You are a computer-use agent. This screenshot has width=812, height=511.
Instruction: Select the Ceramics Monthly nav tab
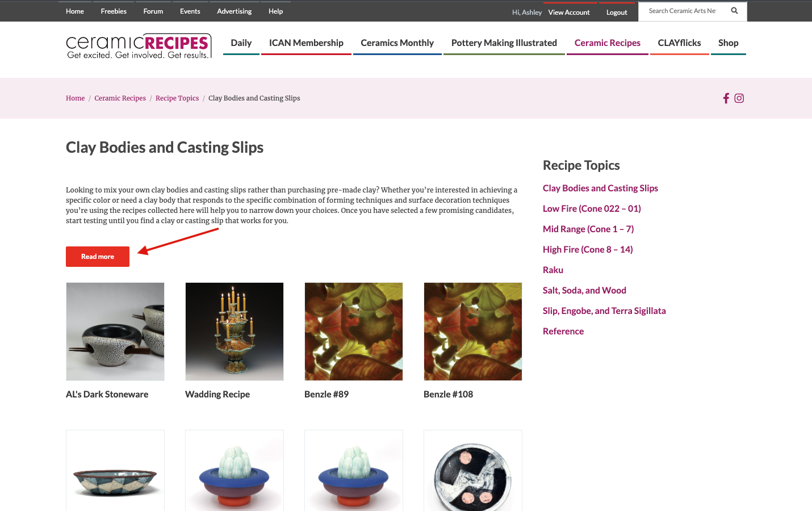point(397,43)
